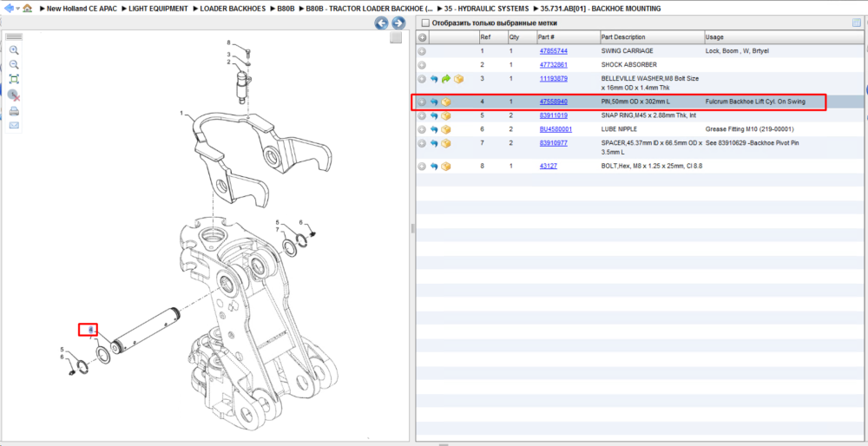Open the column options icon above the table
Screen dimensions: 868x446
(857, 23)
